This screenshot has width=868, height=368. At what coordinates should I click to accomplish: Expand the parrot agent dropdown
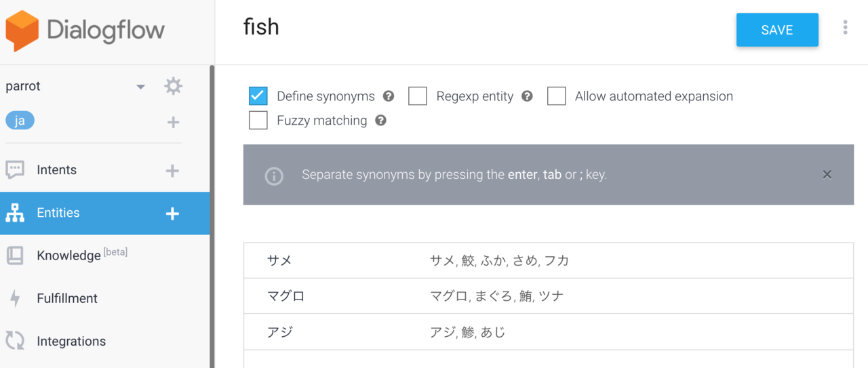pos(140,87)
